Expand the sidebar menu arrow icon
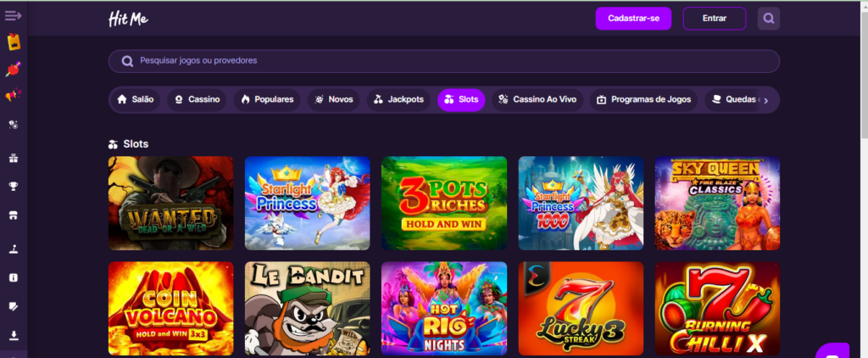The height and width of the screenshot is (358, 868). pyautogui.click(x=14, y=15)
